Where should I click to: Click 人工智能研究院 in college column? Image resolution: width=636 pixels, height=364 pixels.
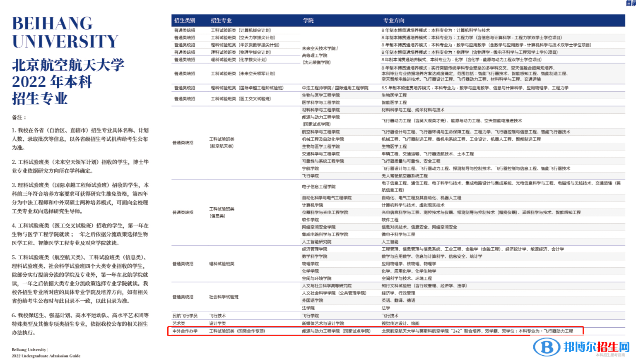tap(316, 242)
